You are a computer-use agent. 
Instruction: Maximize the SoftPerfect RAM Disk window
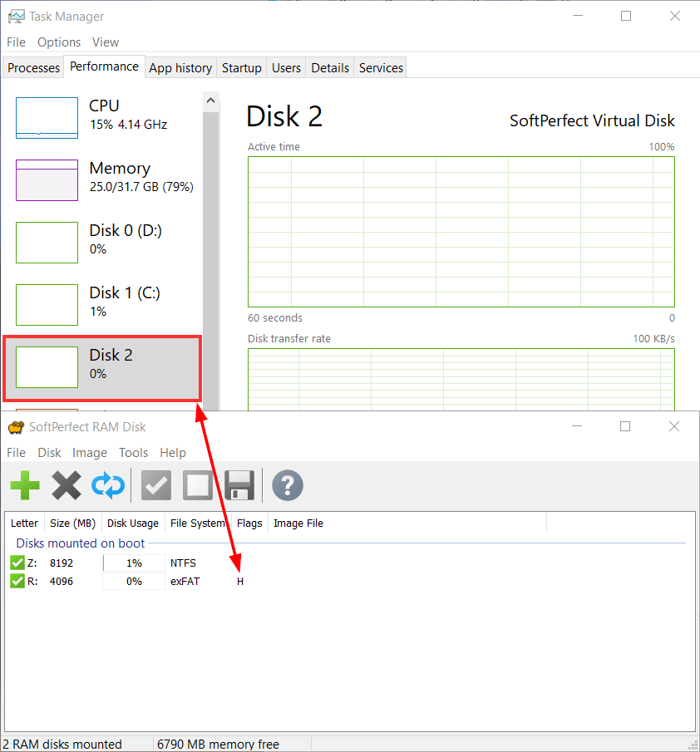coord(625,426)
